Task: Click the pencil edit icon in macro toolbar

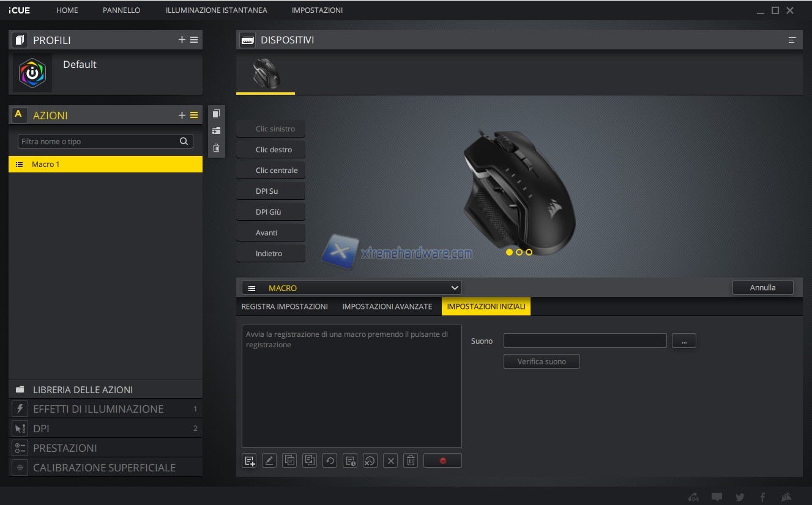Action: pos(269,460)
